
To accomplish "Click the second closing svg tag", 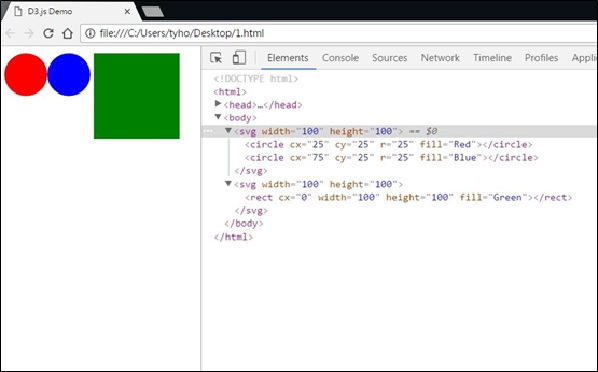I will [251, 211].
